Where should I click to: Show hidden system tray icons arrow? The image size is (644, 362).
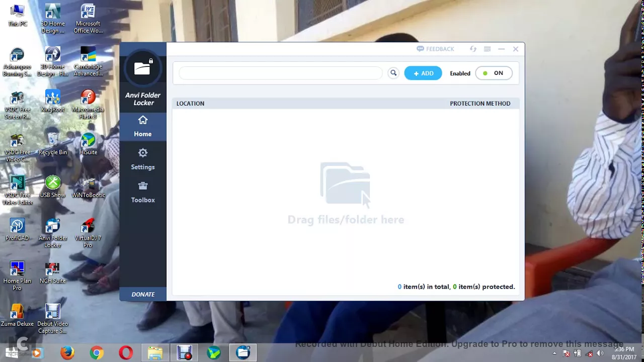point(555,353)
